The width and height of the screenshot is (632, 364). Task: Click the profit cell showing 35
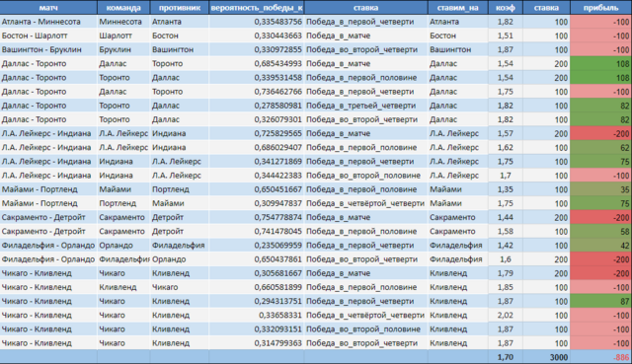click(x=600, y=189)
